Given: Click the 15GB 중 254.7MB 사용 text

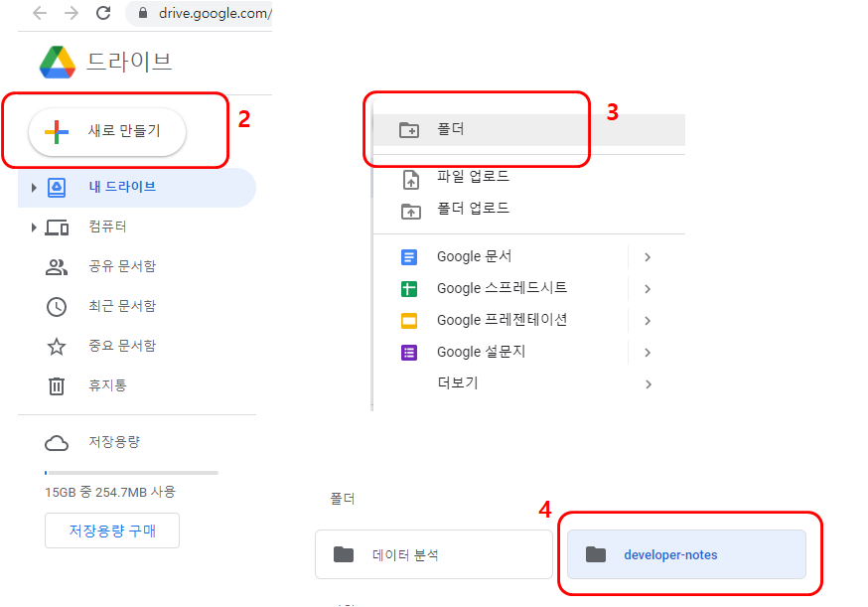Looking at the screenshot, I should [x=110, y=492].
